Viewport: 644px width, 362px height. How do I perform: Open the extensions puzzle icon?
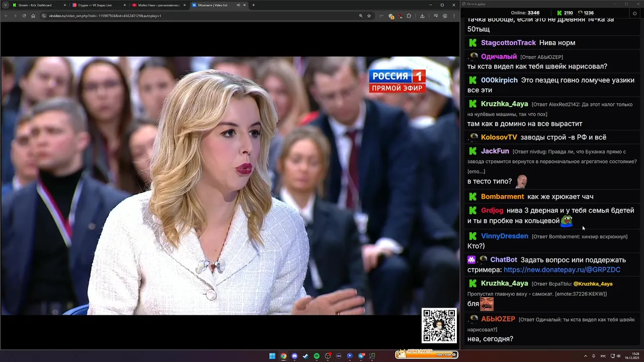(409, 16)
